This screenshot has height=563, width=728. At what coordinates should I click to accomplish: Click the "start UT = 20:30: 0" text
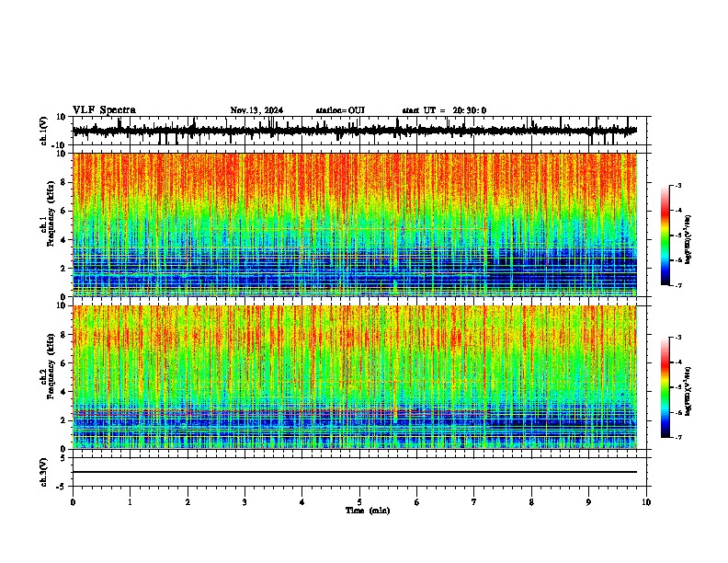tap(444, 110)
